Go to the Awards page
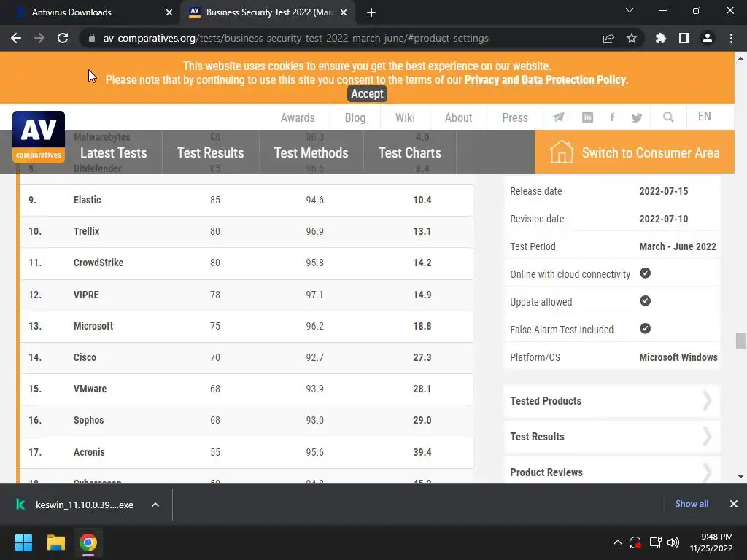Screen dimensions: 747x560 click(298, 117)
